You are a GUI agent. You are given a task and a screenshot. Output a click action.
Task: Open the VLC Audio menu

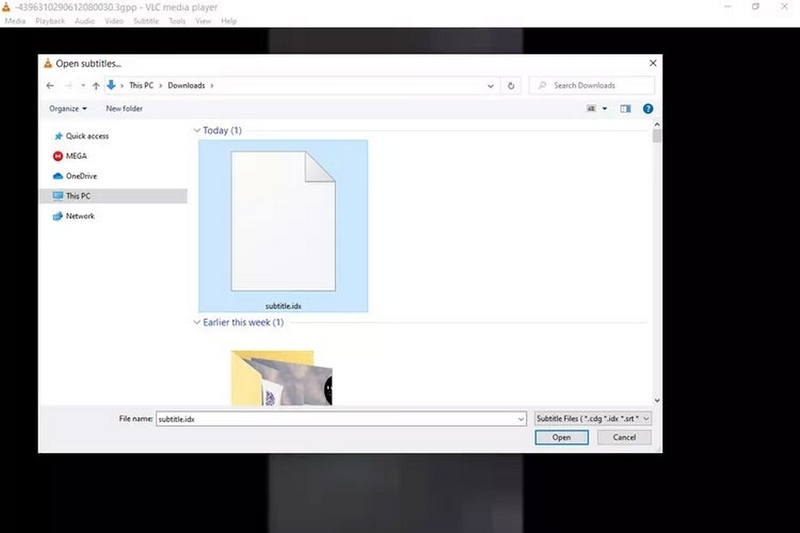point(84,21)
